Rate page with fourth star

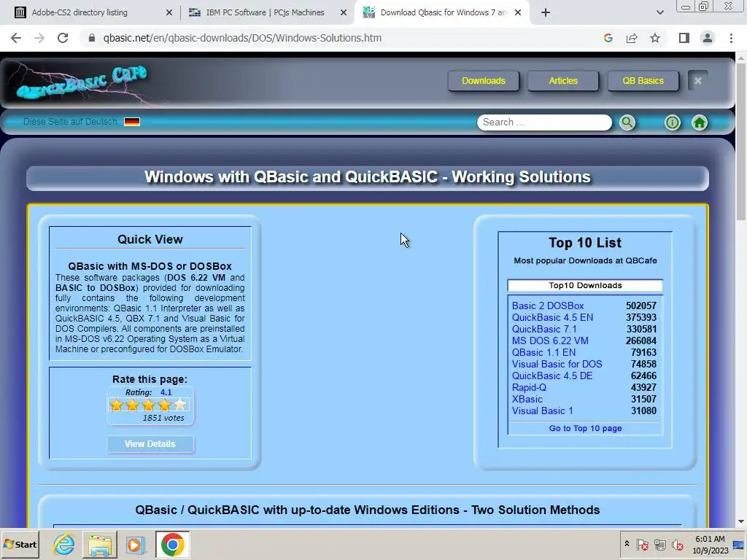click(164, 405)
